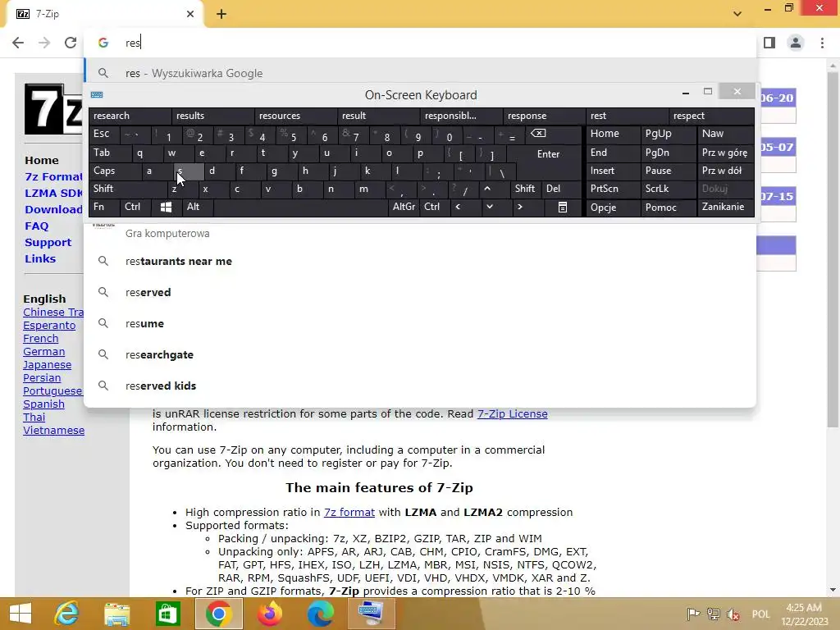
Task: Toggle the Fn key
Action: pyautogui.click(x=104, y=208)
